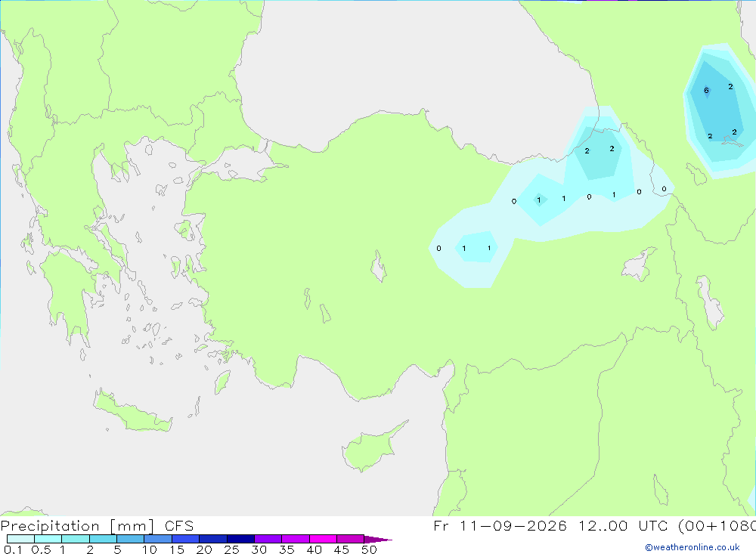The image size is (756, 554).
Task: Click the legend label "35"
Action: 287,549
